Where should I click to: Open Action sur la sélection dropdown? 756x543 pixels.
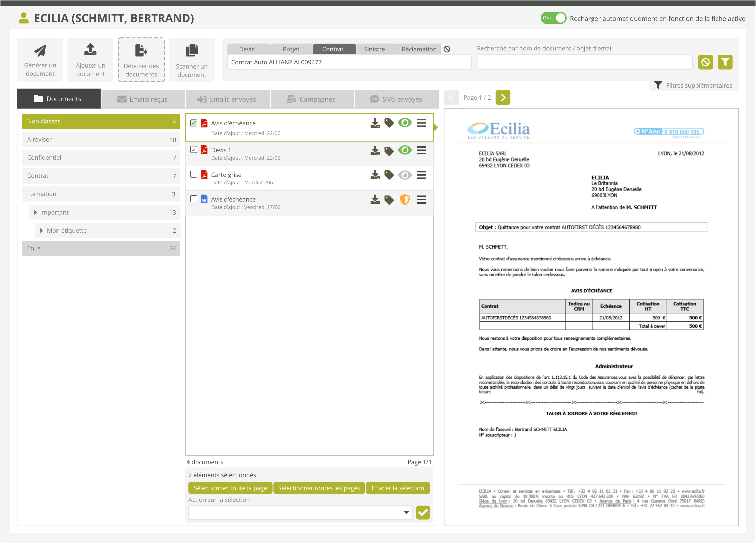tap(300, 512)
